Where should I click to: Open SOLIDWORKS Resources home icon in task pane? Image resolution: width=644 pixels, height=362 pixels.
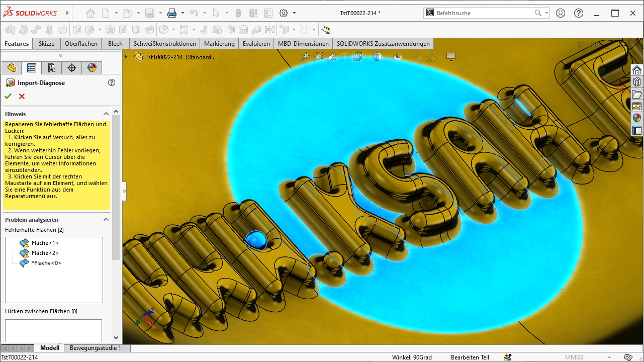pyautogui.click(x=637, y=70)
